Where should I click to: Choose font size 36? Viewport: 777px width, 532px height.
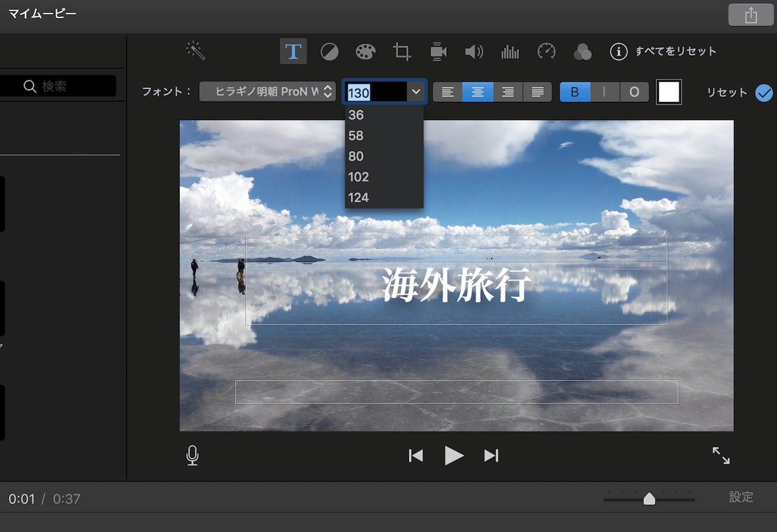point(384,115)
